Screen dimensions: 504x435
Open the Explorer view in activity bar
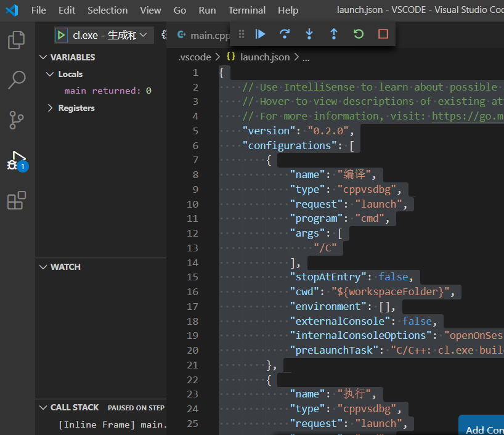(x=17, y=40)
